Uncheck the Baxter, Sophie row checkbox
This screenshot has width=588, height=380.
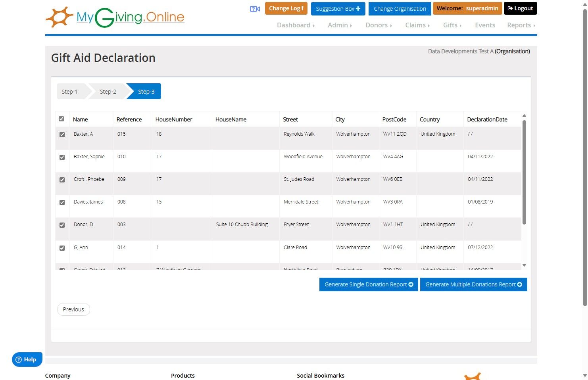click(62, 157)
